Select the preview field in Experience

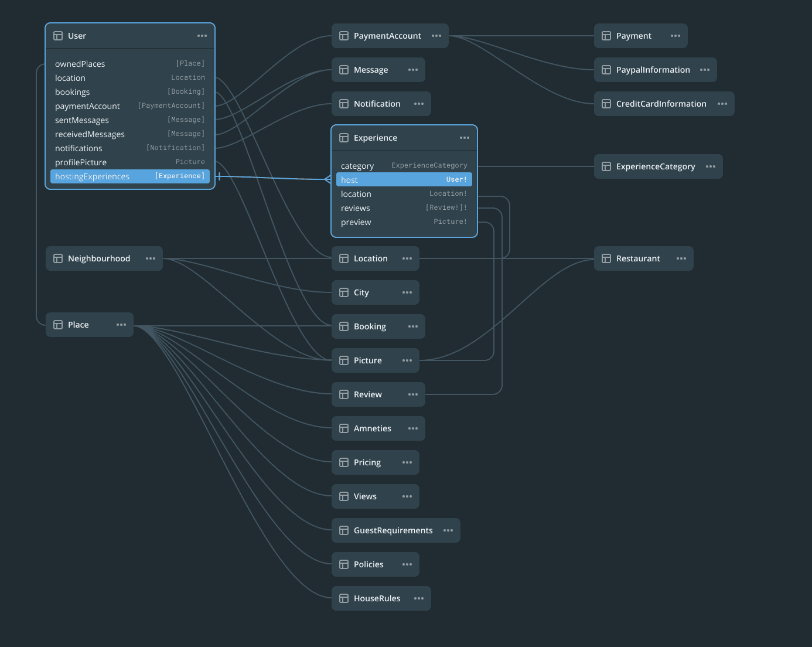[x=404, y=222]
